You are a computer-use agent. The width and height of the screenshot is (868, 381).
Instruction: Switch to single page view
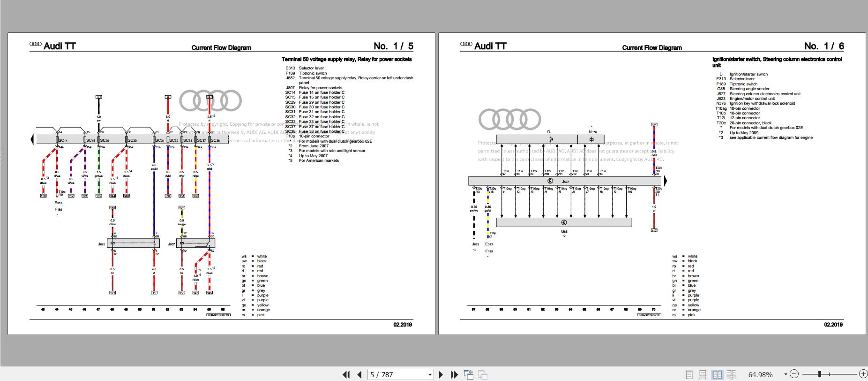(689, 374)
